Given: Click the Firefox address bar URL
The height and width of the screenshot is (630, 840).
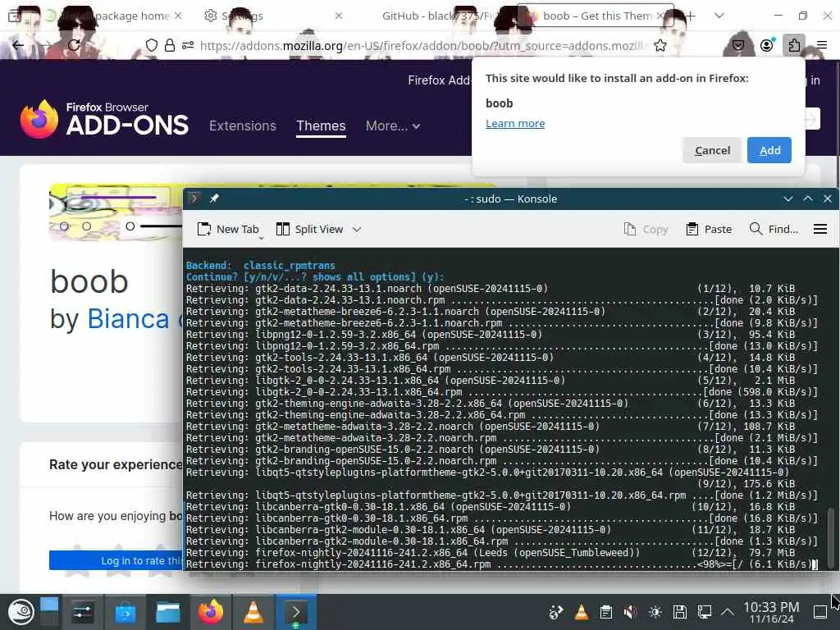Looking at the screenshot, I should 423,46.
